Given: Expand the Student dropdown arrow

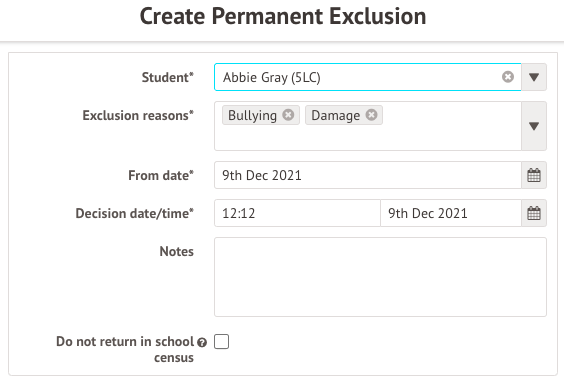Looking at the screenshot, I should 534,77.
